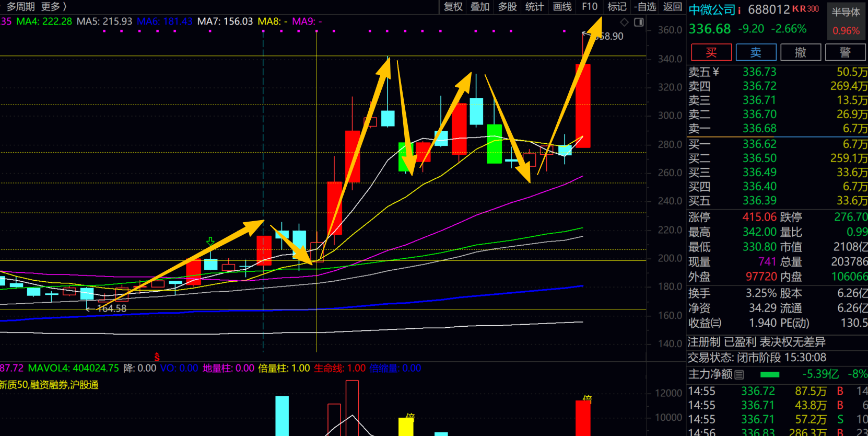Image resolution: width=868 pixels, height=436 pixels.
Task: Open the 多周期 multi-period view
Action: pos(21,7)
